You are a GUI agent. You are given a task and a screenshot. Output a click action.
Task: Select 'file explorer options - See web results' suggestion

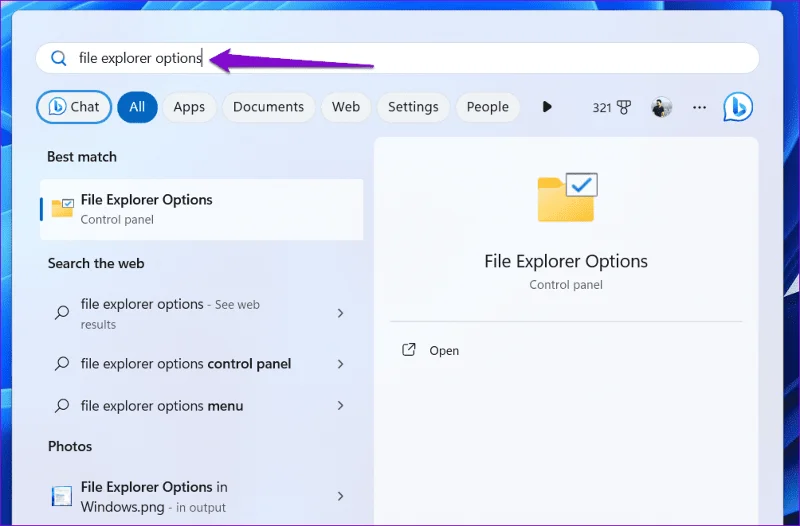point(202,313)
